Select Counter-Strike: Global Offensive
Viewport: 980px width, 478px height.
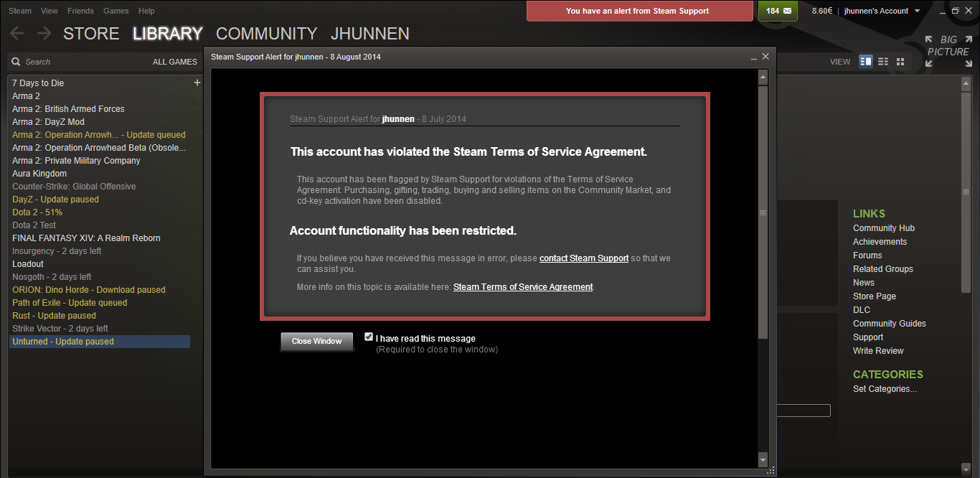click(x=99, y=187)
